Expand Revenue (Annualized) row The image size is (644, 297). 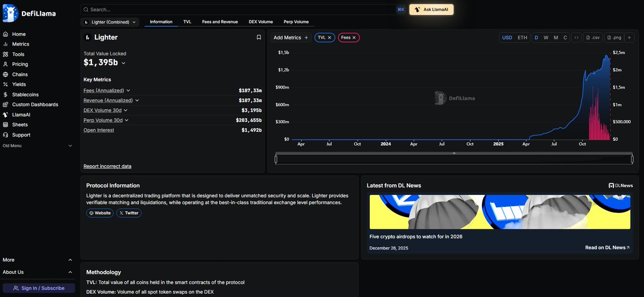point(137,100)
